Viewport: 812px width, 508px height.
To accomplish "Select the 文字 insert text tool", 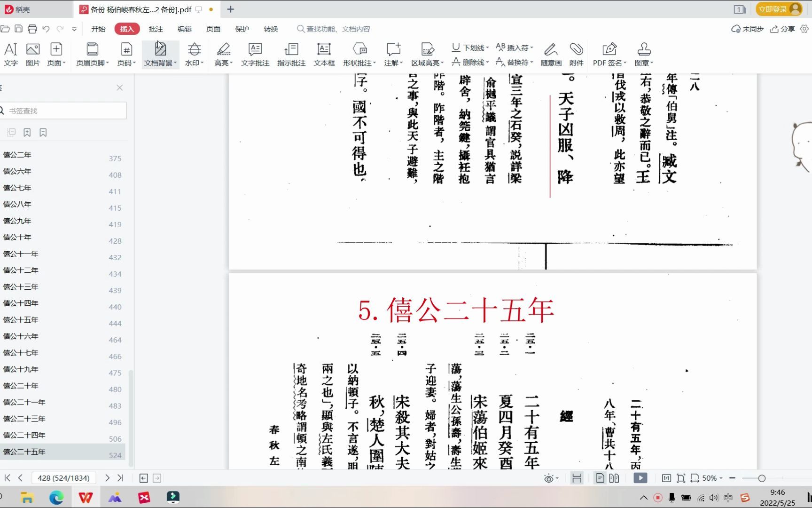I will [10, 55].
